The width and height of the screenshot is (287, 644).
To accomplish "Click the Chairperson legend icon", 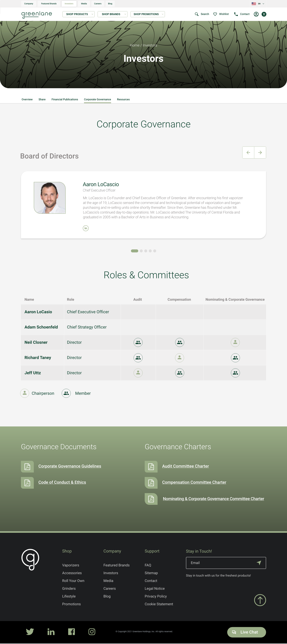I will click(25, 393).
